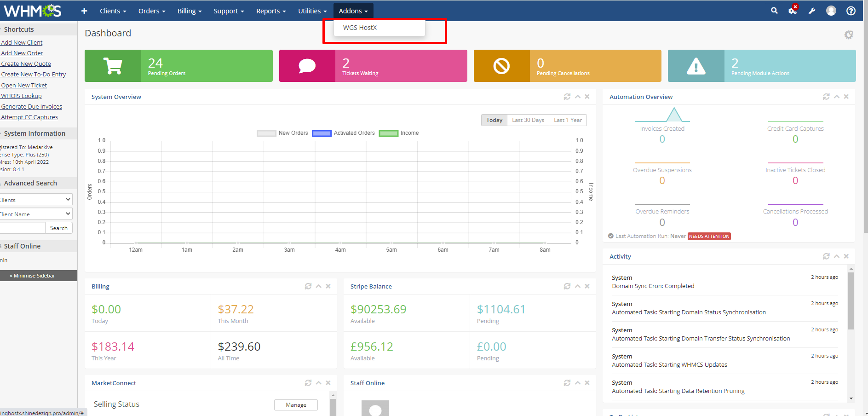Click the search magnifier icon in top bar

[x=774, y=11]
